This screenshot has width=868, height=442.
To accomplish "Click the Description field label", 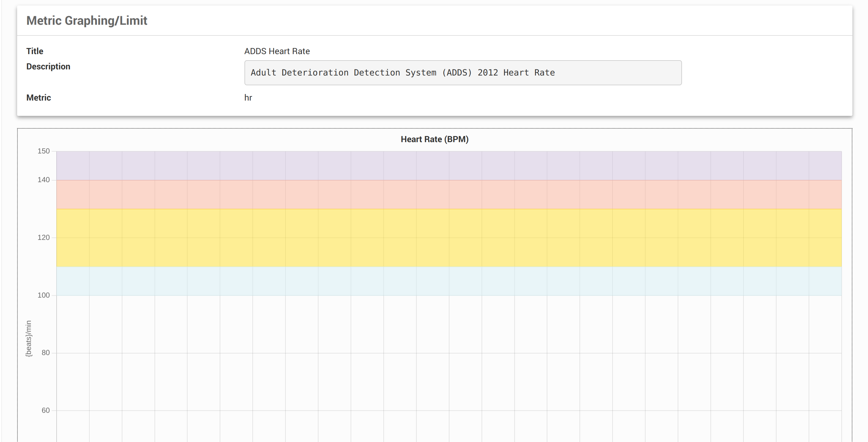I will click(48, 67).
